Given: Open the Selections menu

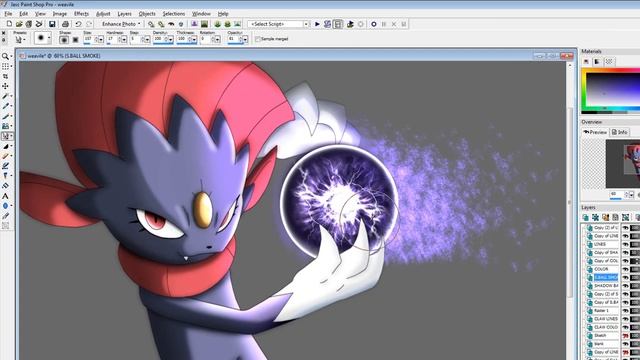Looking at the screenshot, I should [173, 13].
